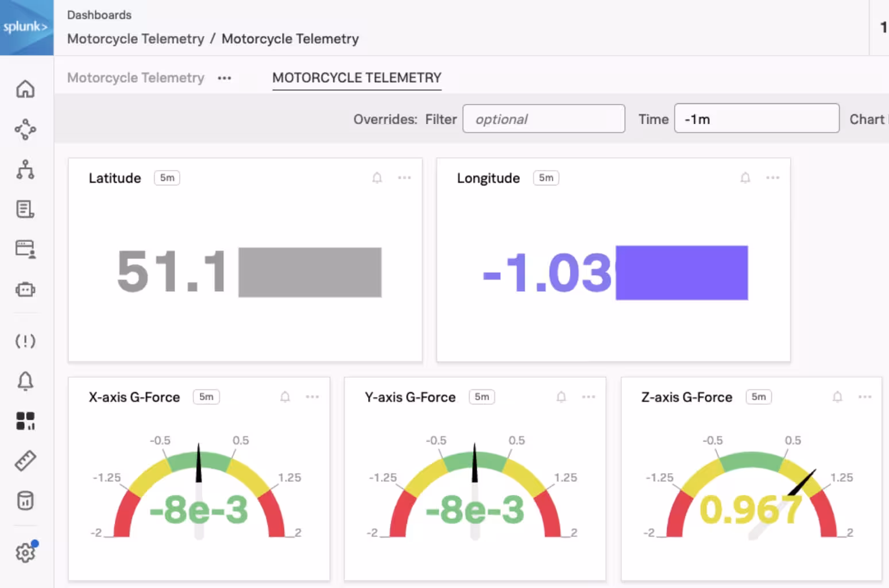The image size is (889, 588).
Task: Open Alerts via the sidebar bell icon
Action: [25, 381]
